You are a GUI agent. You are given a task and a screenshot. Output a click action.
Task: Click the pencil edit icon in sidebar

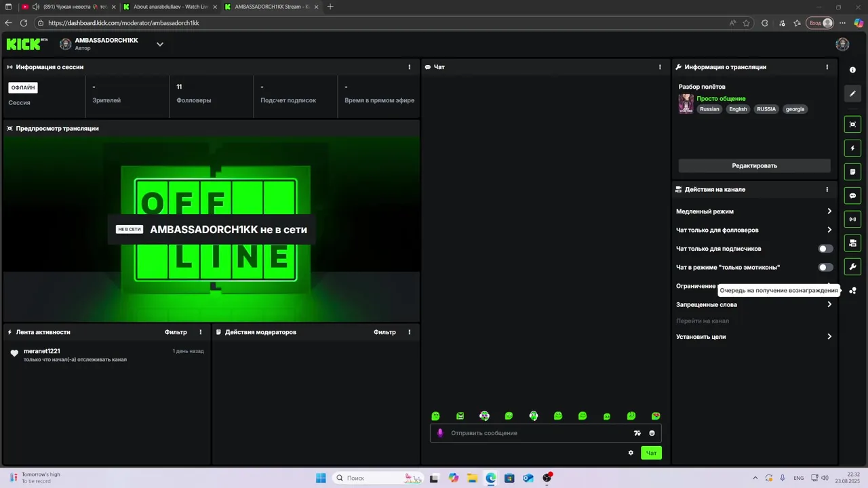click(852, 94)
